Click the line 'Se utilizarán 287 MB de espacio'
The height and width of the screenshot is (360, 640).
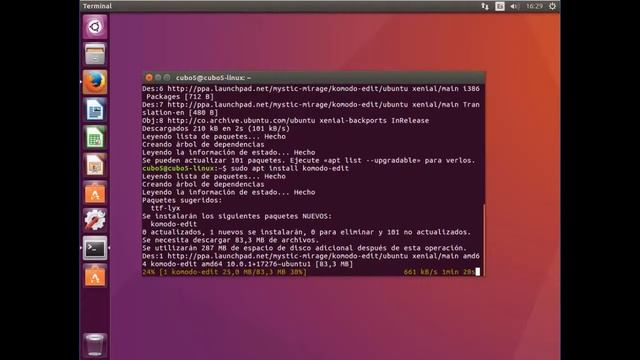click(x=304, y=248)
